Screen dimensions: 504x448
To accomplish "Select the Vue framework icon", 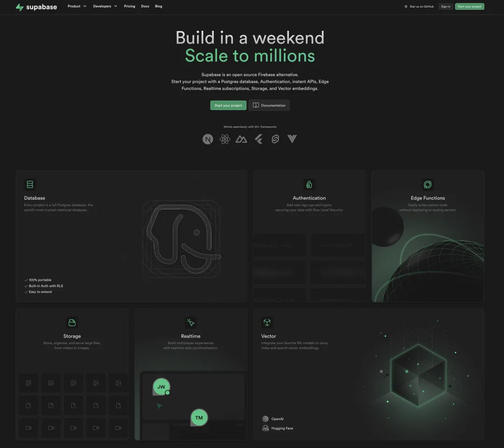I will 292,139.
